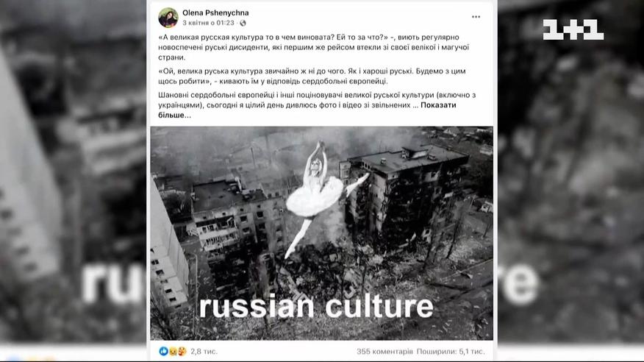The image size is (644, 362).
Task: Click the post timestamp '3 квітня о 01:23'
Action: [208, 23]
